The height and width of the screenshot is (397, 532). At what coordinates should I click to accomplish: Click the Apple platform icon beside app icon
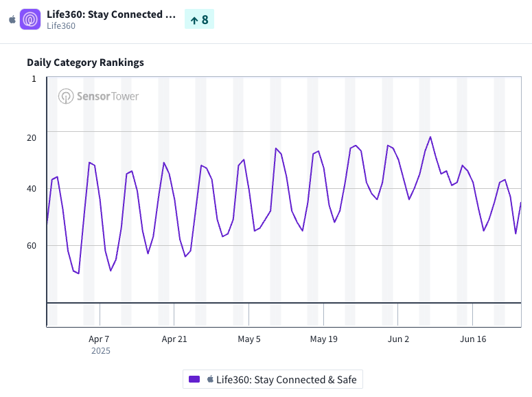(12, 19)
